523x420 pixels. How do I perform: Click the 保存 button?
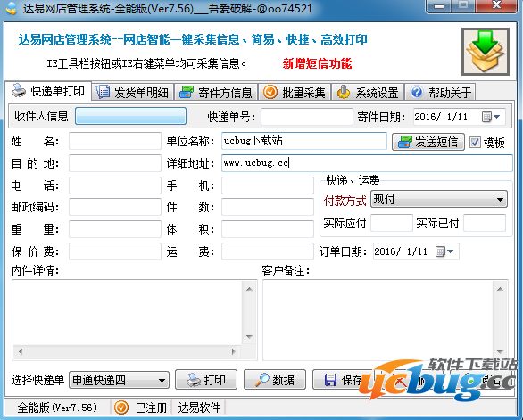point(343,380)
